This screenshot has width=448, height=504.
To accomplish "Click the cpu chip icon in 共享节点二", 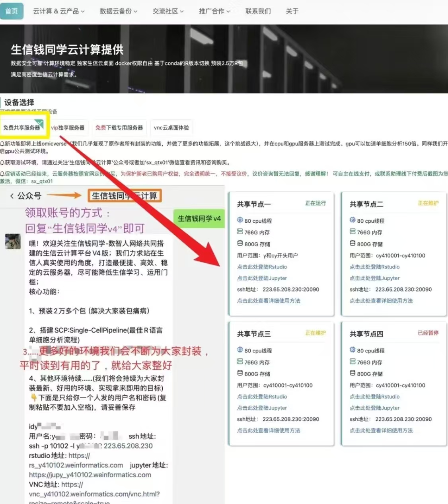I will [x=353, y=220].
